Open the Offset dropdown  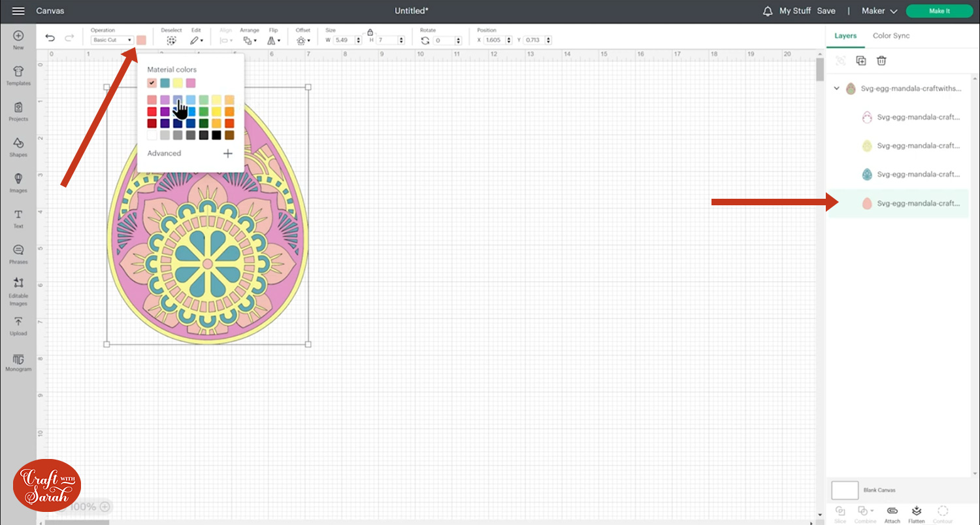(x=303, y=41)
